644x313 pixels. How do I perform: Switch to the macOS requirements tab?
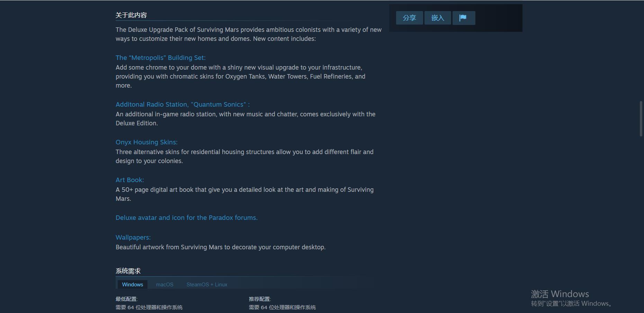click(x=164, y=285)
